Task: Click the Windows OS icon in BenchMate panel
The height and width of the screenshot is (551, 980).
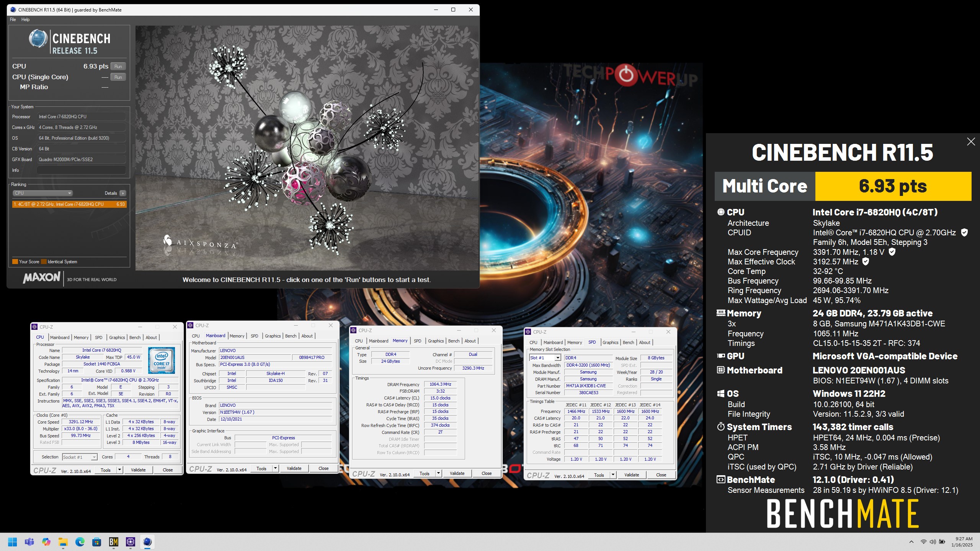Action: (721, 393)
